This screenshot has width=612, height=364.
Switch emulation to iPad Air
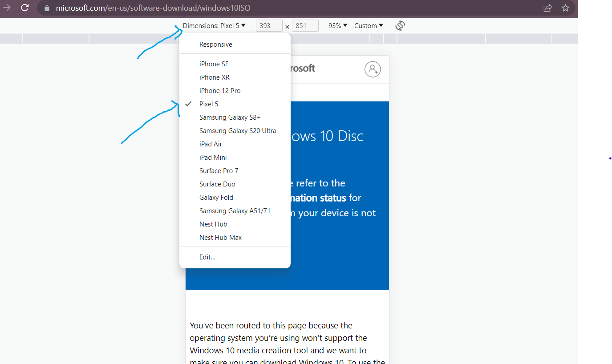coord(235,144)
